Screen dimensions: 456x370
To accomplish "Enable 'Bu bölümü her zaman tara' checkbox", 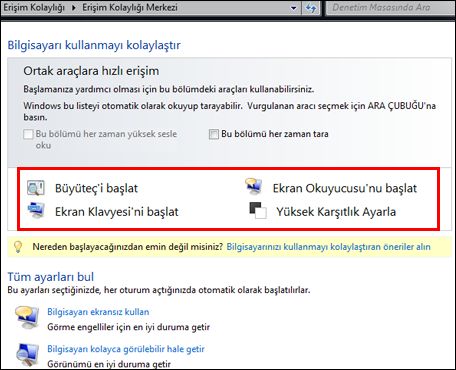I will [214, 134].
